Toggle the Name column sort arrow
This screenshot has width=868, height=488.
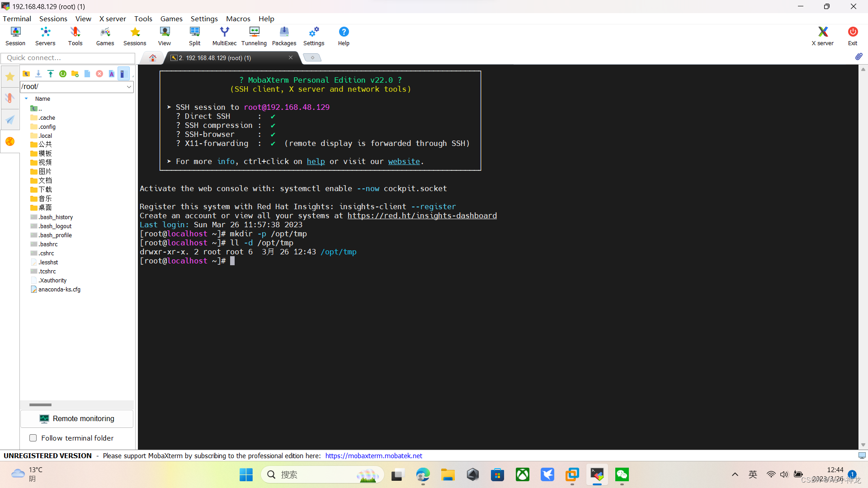tap(26, 99)
